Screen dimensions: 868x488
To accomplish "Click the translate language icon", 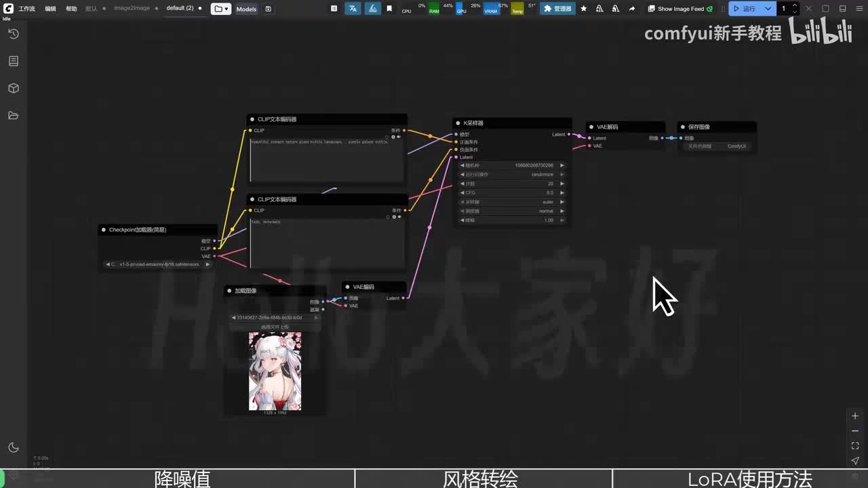I will (x=353, y=9).
